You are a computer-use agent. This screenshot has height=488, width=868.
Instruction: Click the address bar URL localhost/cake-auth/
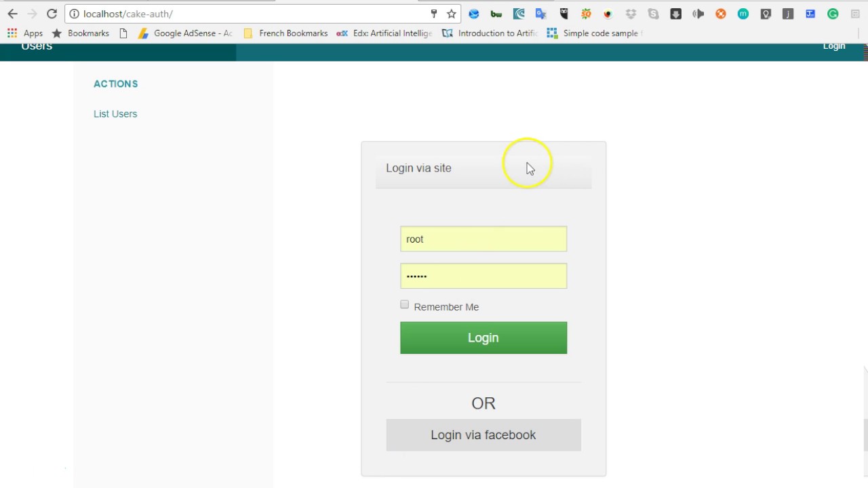coord(128,14)
